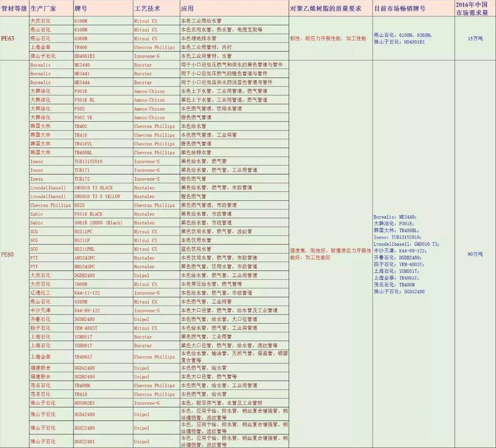Viewport: 496px width, 448px height.
Task: Click the TR418YL grade cell
Action: point(103,144)
